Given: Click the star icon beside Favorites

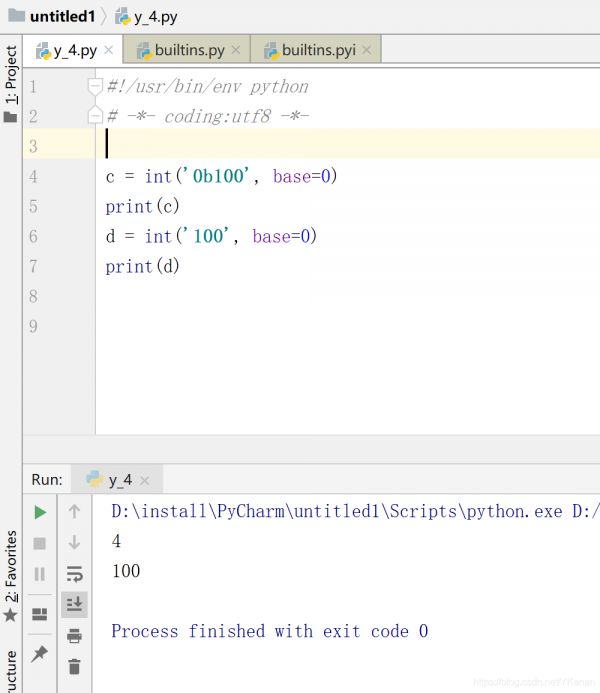Looking at the screenshot, I should click(10, 615).
